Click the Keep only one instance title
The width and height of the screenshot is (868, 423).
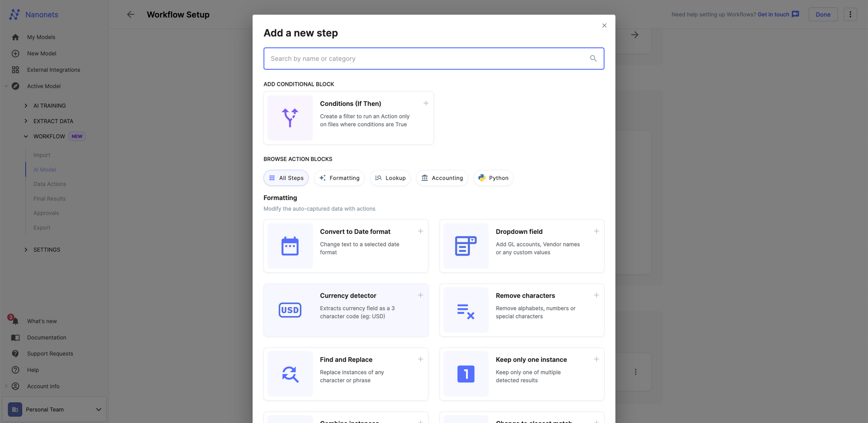[x=531, y=360]
